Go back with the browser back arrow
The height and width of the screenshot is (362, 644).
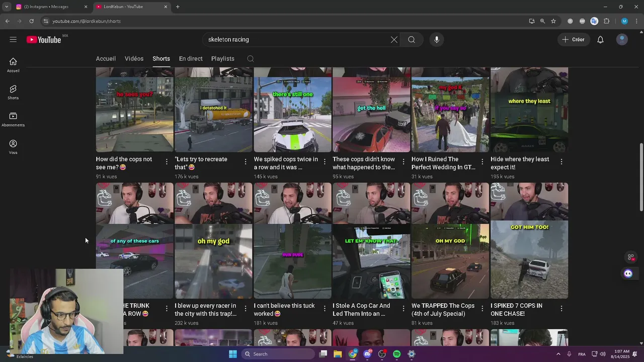coord(7,21)
